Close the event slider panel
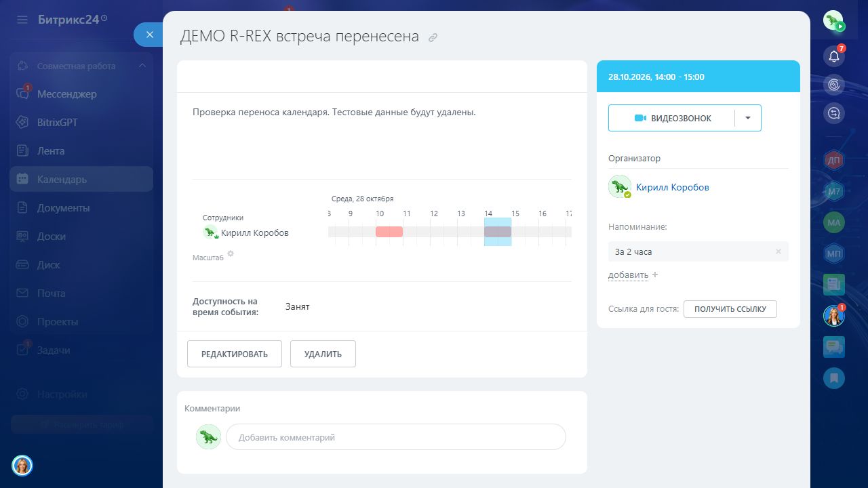868x488 pixels. [149, 35]
